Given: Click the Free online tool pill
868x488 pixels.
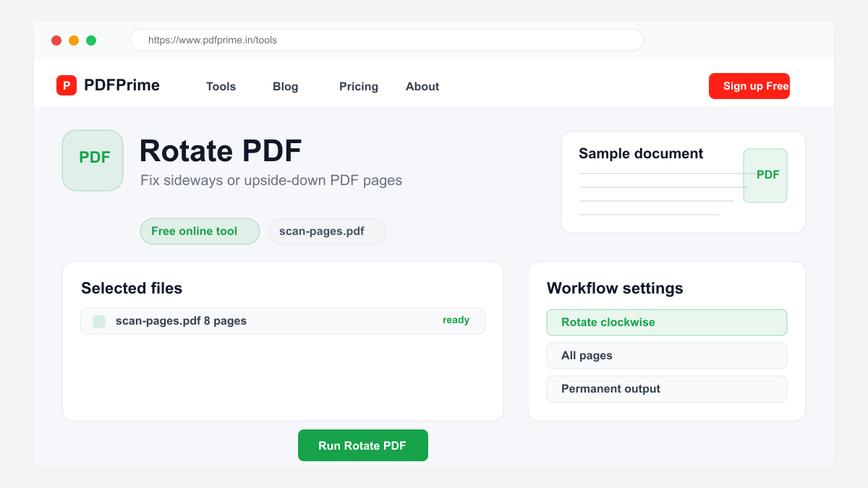Looking at the screenshot, I should [200, 231].
